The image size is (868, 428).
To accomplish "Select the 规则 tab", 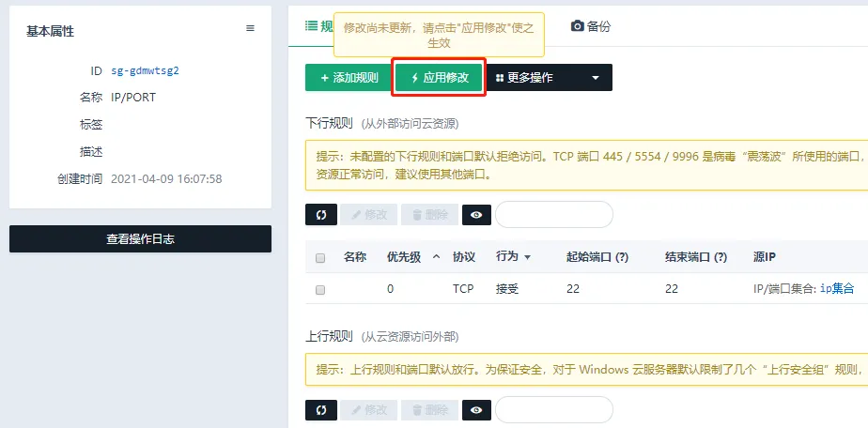I will click(319, 26).
